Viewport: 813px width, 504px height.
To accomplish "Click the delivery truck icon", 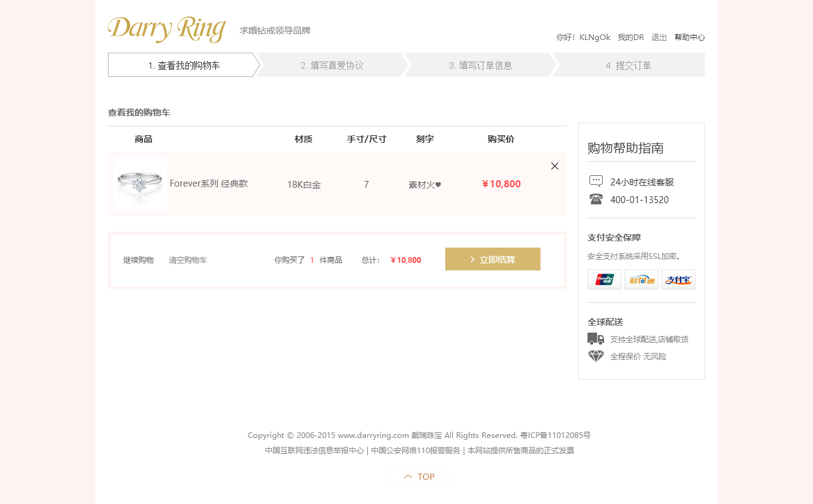I will click(596, 339).
